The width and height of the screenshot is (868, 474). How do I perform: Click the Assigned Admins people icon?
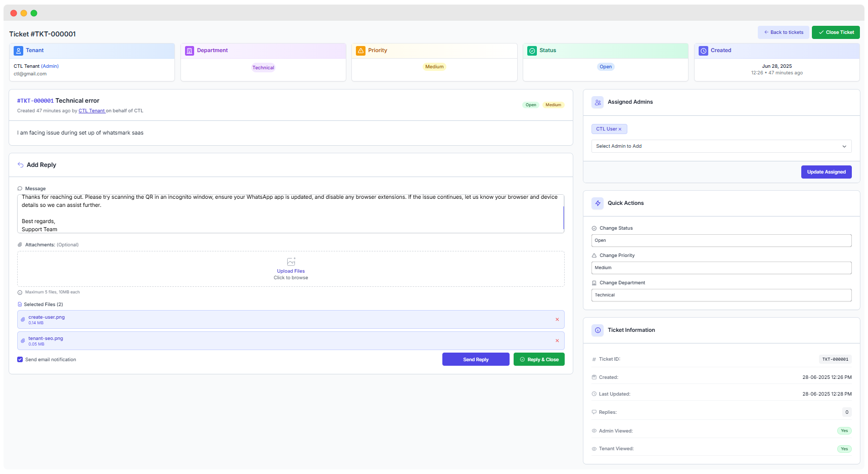[x=598, y=102]
